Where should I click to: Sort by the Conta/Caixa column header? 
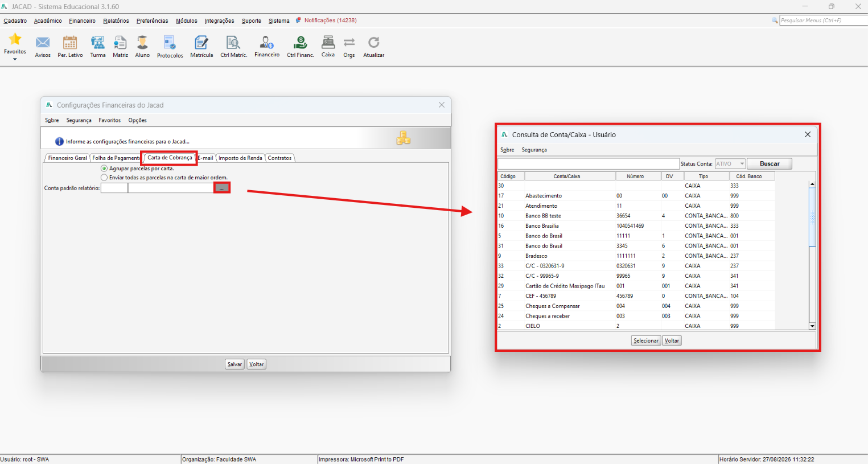[x=570, y=176]
